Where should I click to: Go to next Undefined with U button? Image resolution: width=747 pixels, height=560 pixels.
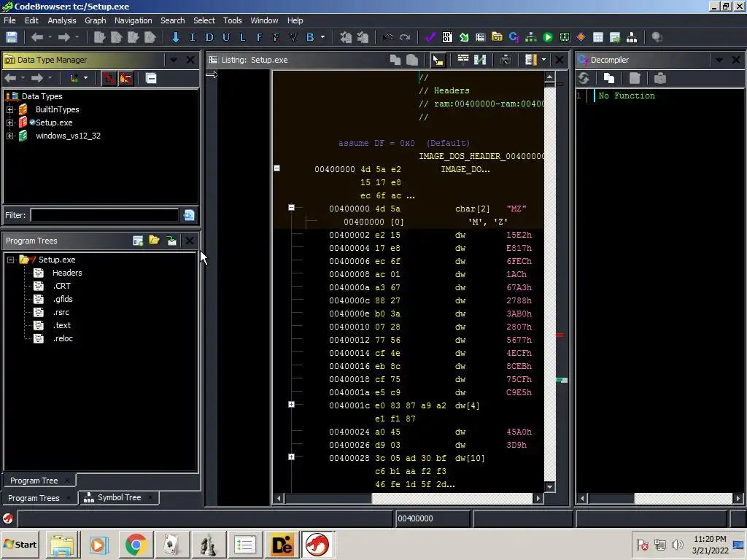coord(226,37)
